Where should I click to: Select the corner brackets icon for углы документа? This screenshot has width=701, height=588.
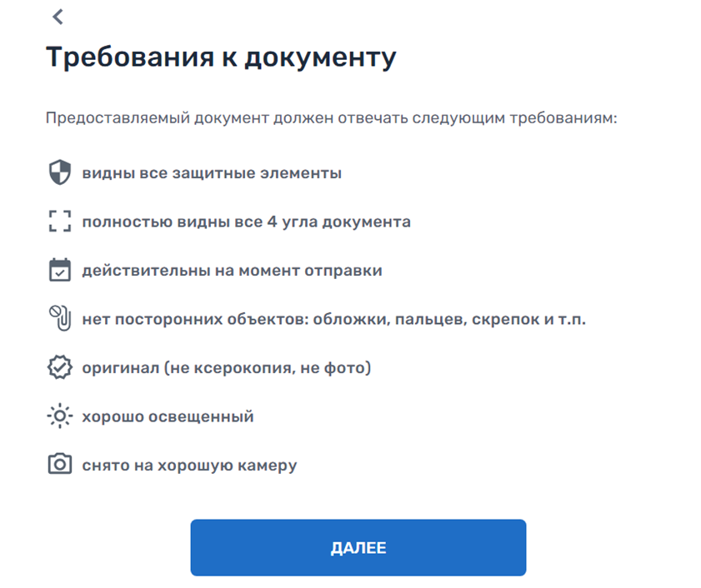58,222
